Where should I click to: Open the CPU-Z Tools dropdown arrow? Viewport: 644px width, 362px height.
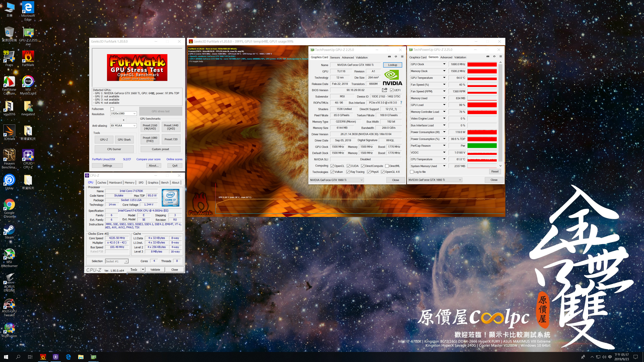pos(143,269)
